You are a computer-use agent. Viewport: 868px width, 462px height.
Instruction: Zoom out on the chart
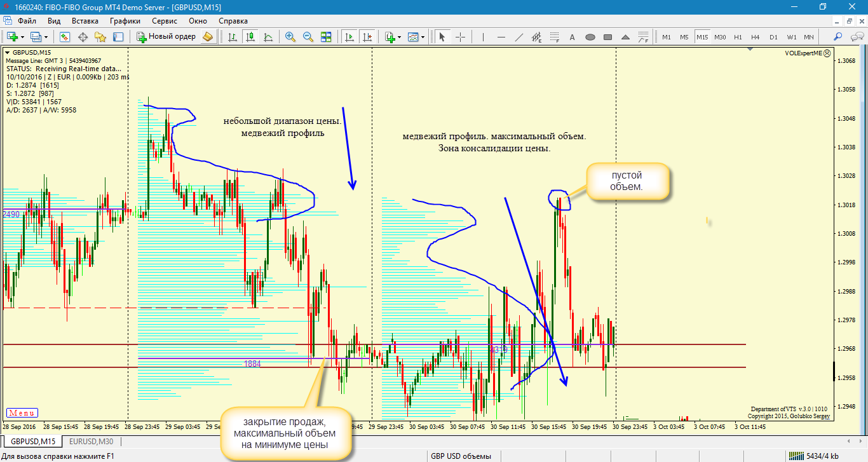coord(308,37)
